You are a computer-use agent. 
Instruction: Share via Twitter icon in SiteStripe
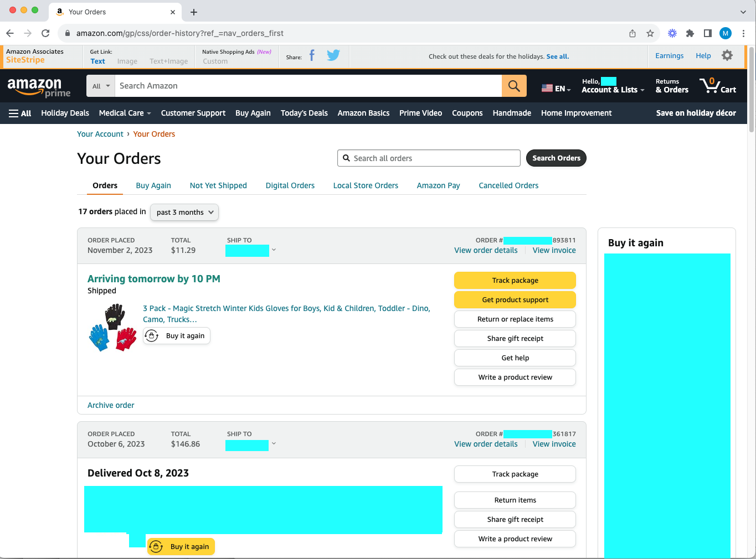[333, 55]
